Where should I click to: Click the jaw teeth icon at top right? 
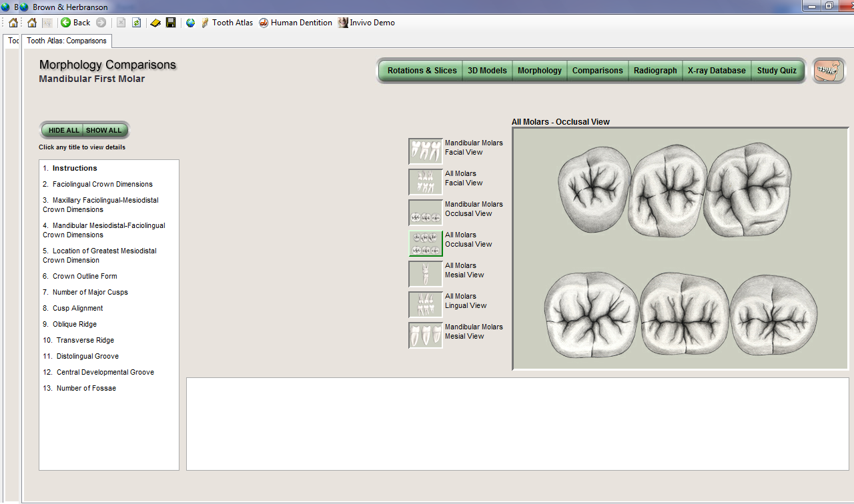pos(829,70)
